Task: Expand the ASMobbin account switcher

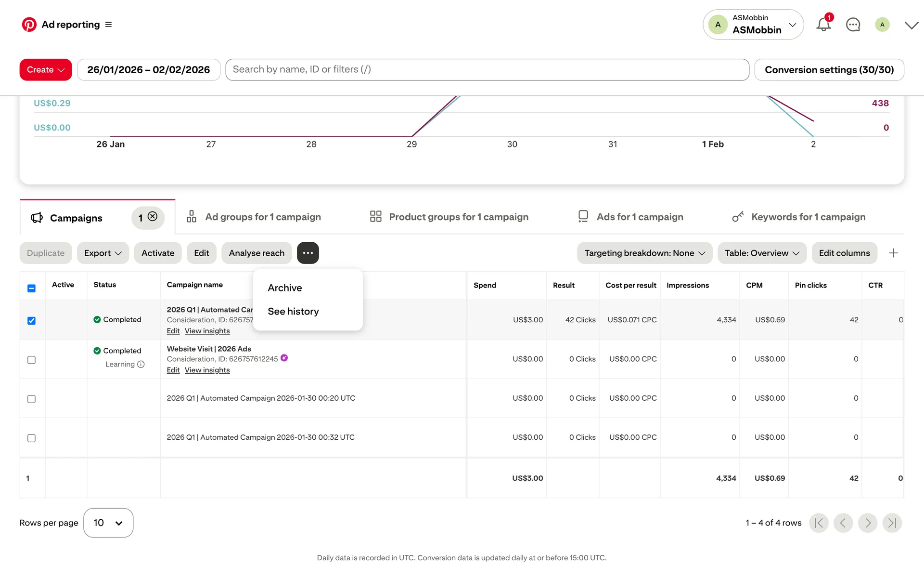Action: point(753,25)
